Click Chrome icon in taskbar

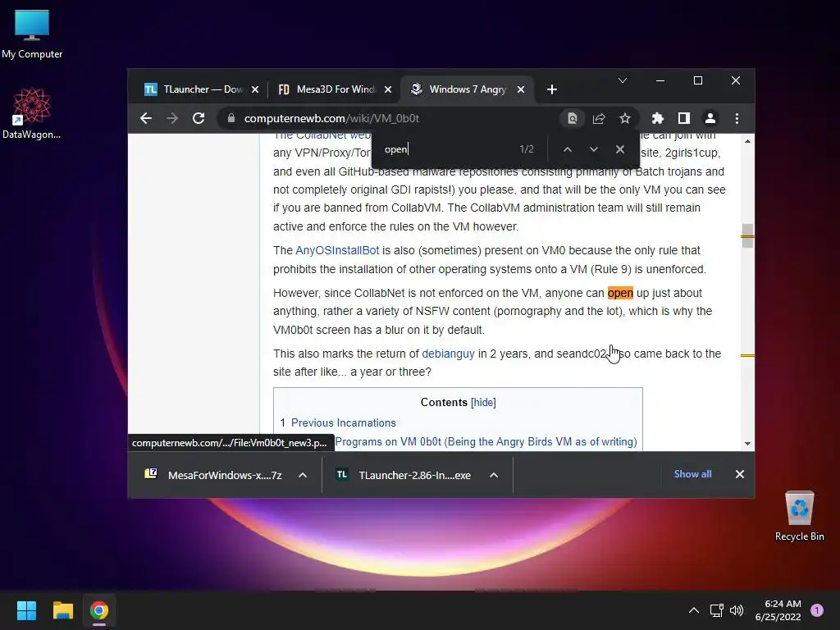click(99, 610)
